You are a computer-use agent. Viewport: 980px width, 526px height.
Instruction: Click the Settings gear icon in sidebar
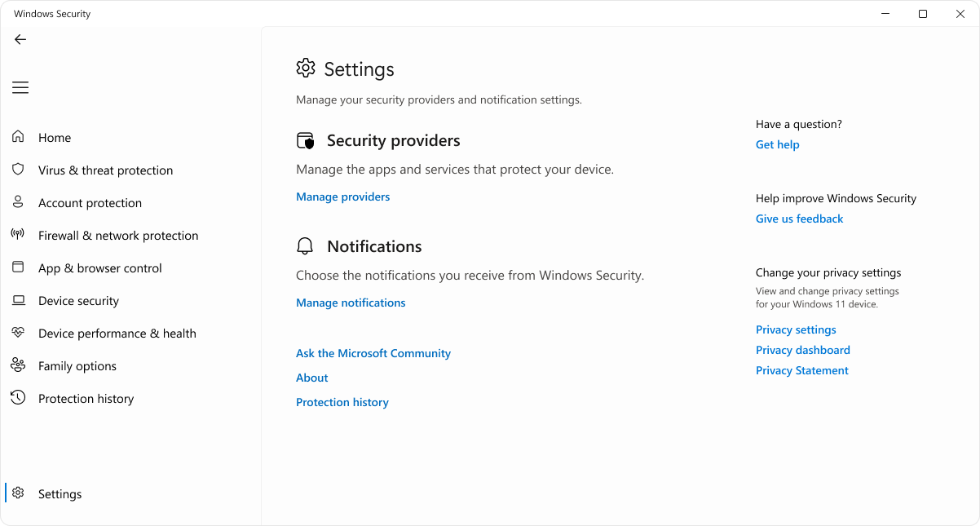tap(17, 493)
